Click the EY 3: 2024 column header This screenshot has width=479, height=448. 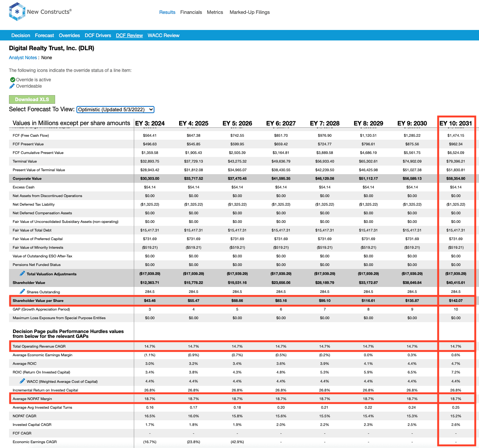tap(150, 123)
